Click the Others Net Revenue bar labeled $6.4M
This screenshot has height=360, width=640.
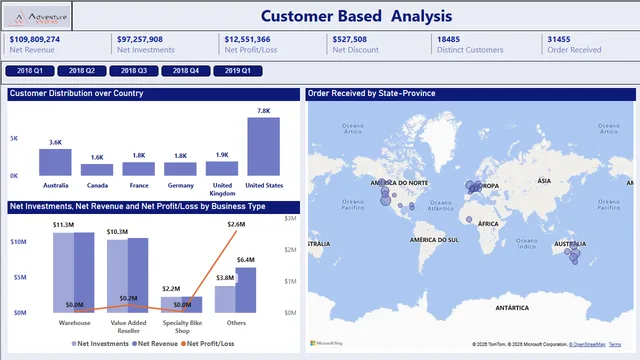246,290
